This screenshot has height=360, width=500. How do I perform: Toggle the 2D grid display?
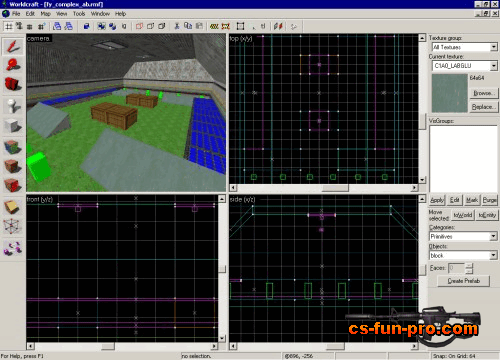tap(9, 26)
